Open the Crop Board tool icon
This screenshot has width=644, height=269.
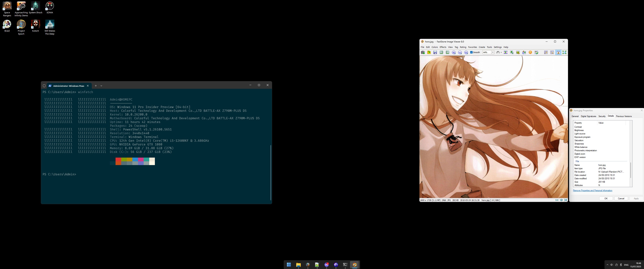[x=518, y=52]
